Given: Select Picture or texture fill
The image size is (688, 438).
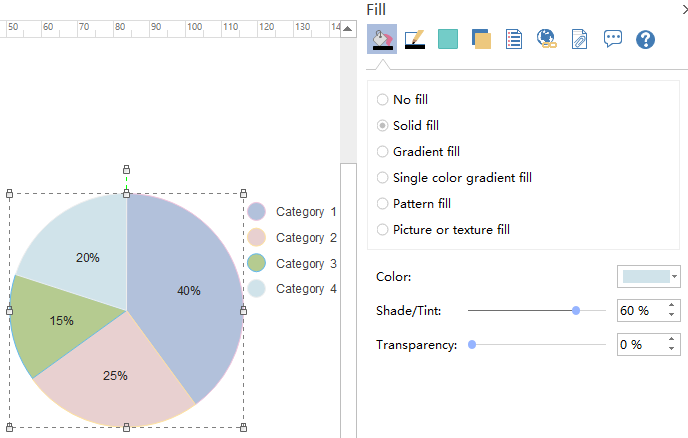Looking at the screenshot, I should (x=383, y=230).
